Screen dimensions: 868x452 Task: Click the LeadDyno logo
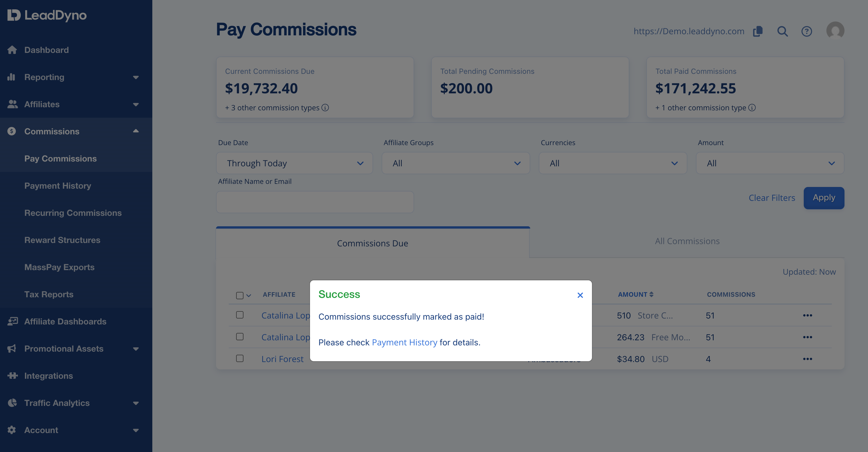(47, 15)
